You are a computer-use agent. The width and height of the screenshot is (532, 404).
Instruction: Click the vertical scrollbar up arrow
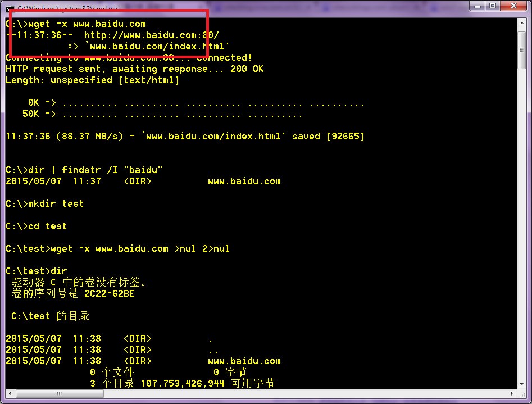[x=521, y=23]
